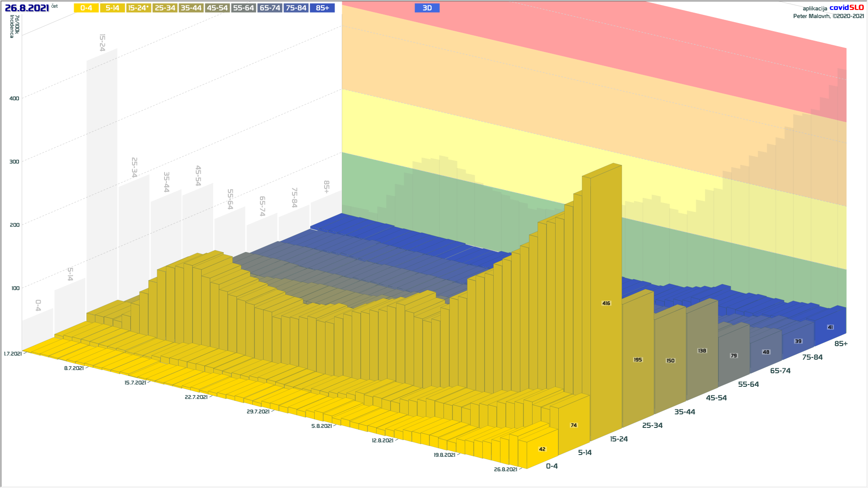Click the 5.8.2021 date axis marker
This screenshot has height=488, width=868.
(x=321, y=426)
